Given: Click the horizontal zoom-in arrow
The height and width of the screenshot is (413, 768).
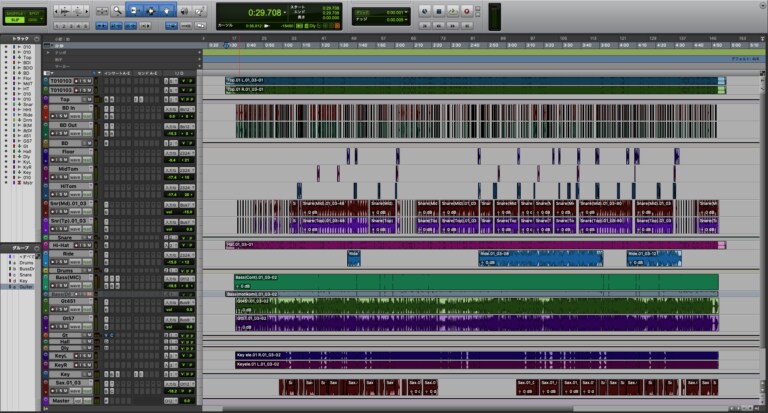Looking at the screenshot, I should point(87,11).
